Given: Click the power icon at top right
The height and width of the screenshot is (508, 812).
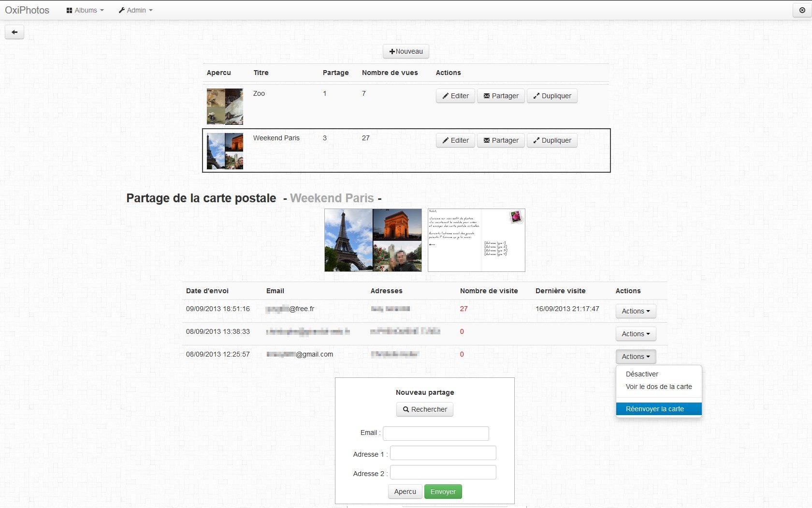Looking at the screenshot, I should coord(802,10).
